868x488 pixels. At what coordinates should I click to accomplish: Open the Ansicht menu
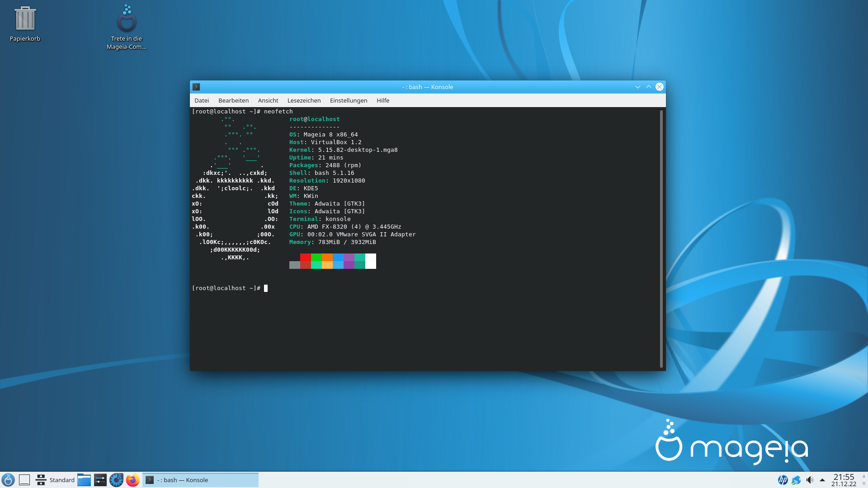tap(268, 100)
